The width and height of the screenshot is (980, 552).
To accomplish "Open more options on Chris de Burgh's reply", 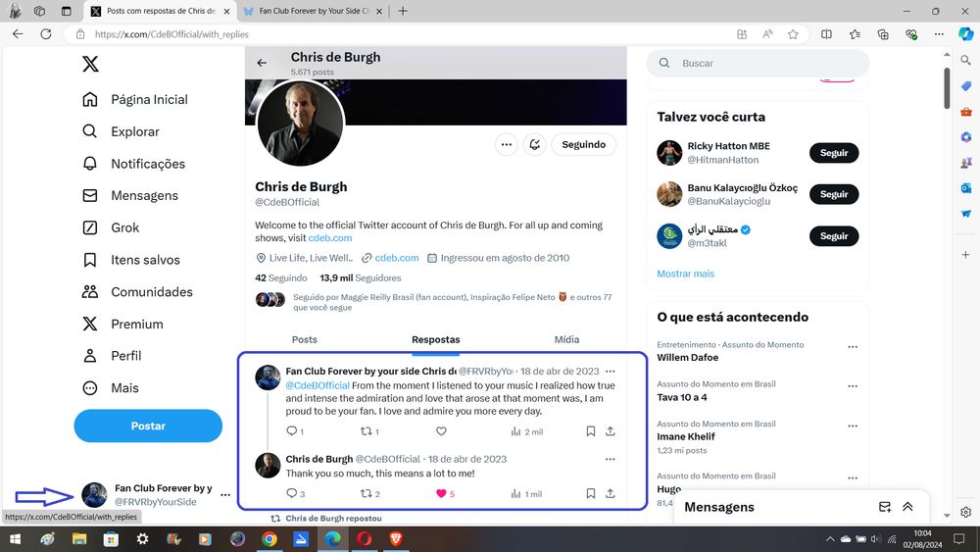I will tap(610, 459).
